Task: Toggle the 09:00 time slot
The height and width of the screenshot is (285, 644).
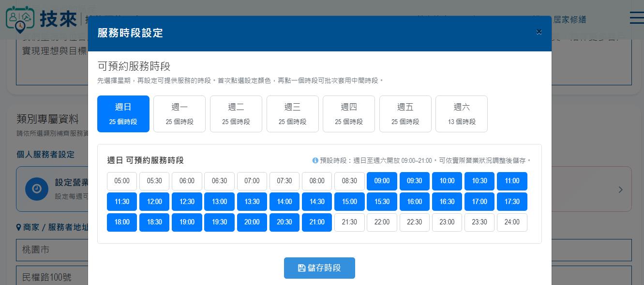Action: 382,181
